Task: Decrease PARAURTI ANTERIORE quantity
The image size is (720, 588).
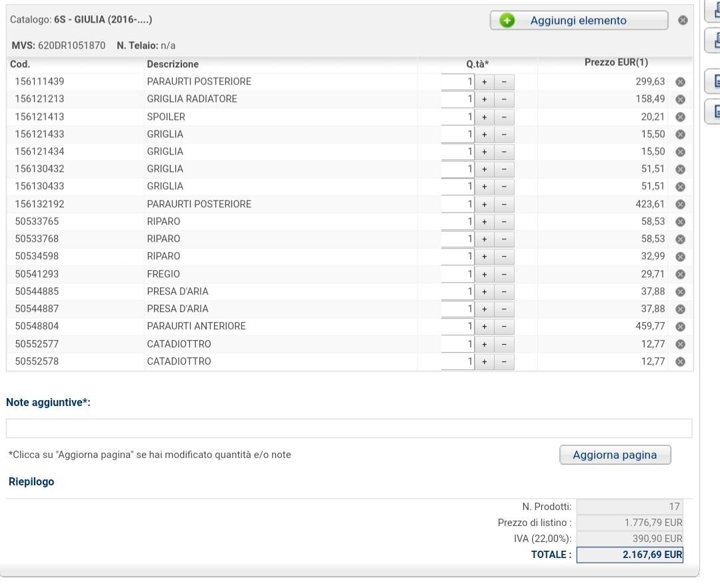Action: click(504, 327)
